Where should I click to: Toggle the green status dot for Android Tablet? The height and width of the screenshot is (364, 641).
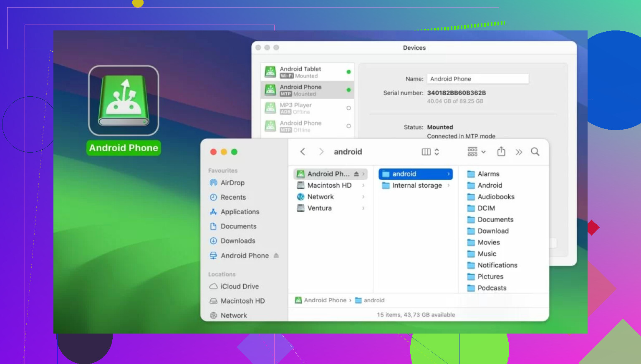pyautogui.click(x=348, y=72)
